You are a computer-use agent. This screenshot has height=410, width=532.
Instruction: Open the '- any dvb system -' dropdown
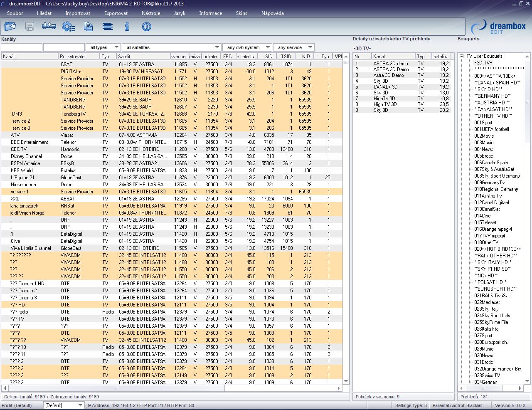click(247, 47)
